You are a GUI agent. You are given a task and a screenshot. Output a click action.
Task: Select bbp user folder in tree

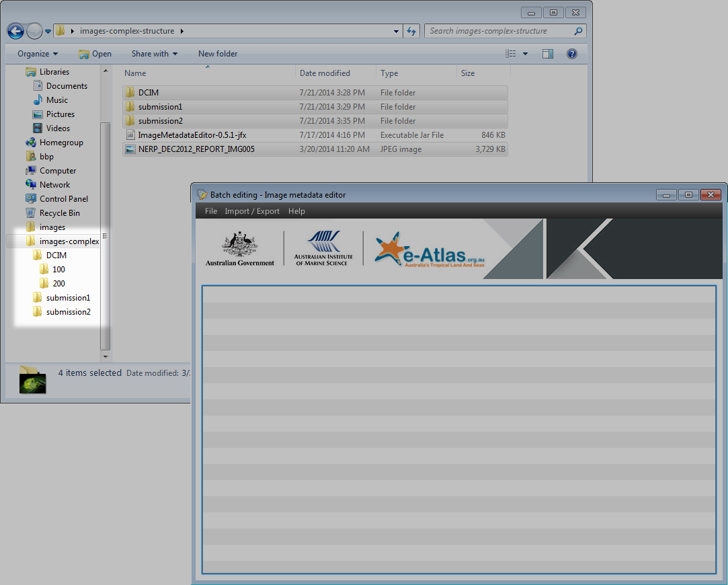coord(40,157)
